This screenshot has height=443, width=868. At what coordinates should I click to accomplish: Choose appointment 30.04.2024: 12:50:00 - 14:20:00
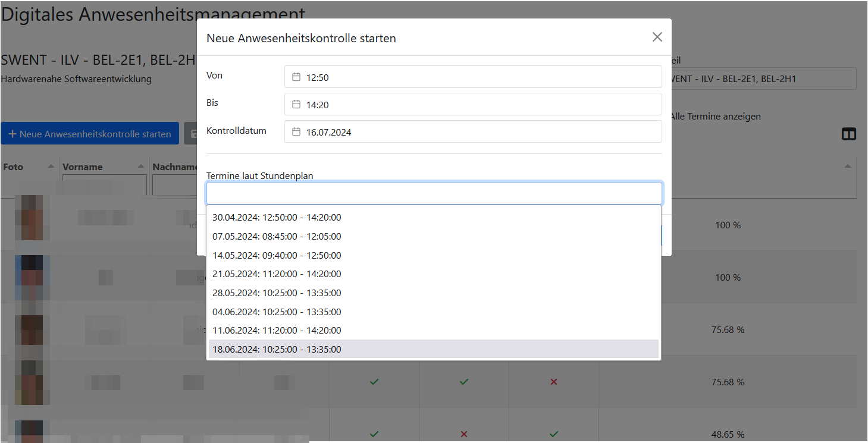[277, 218]
